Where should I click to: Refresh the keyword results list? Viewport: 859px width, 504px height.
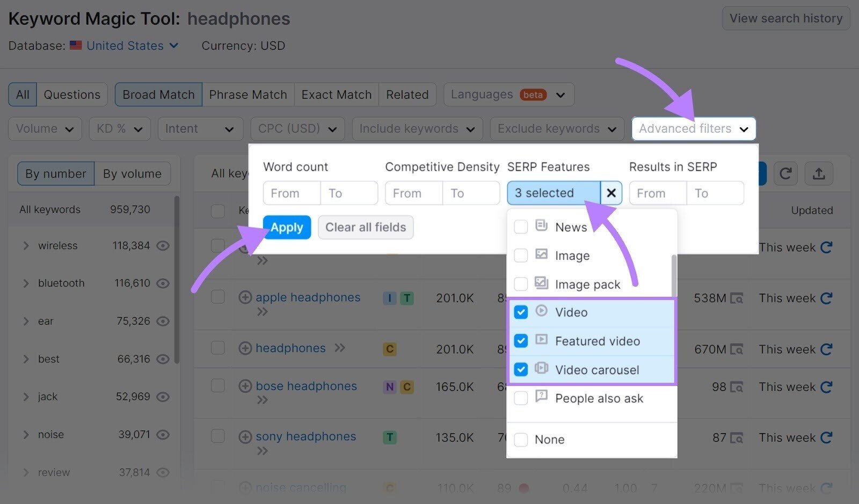[x=785, y=173]
